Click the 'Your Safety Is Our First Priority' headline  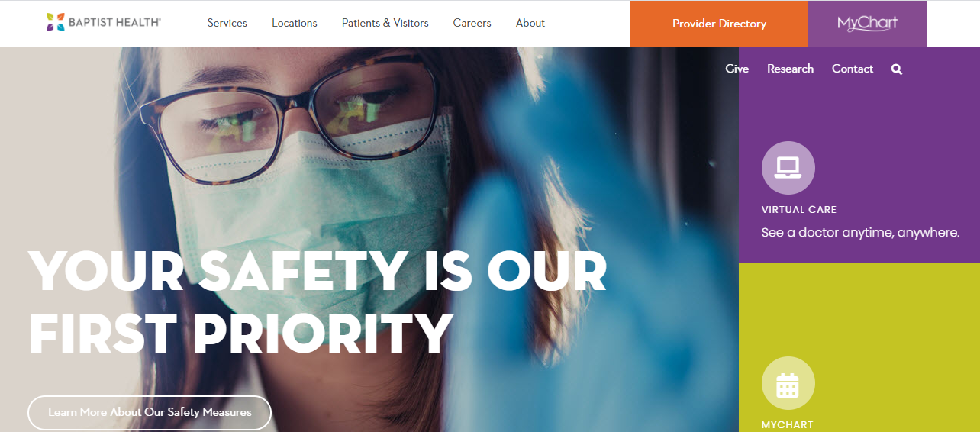[x=318, y=303]
